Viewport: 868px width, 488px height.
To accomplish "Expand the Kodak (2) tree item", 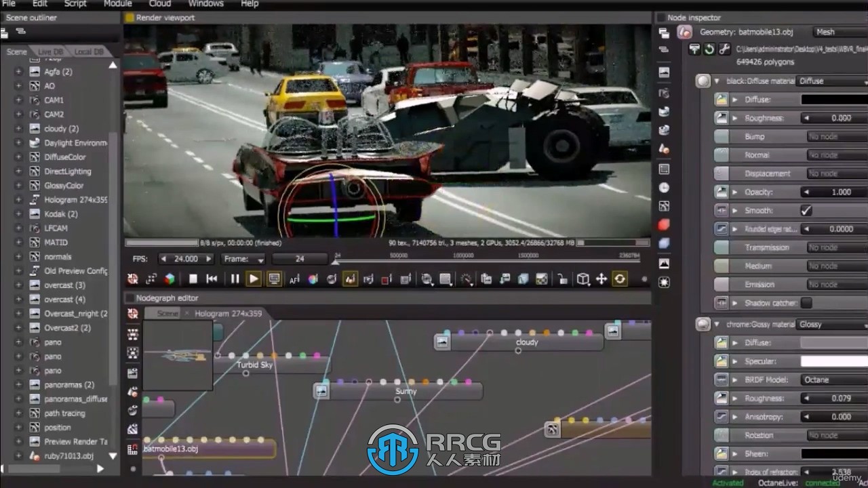I will click(18, 213).
